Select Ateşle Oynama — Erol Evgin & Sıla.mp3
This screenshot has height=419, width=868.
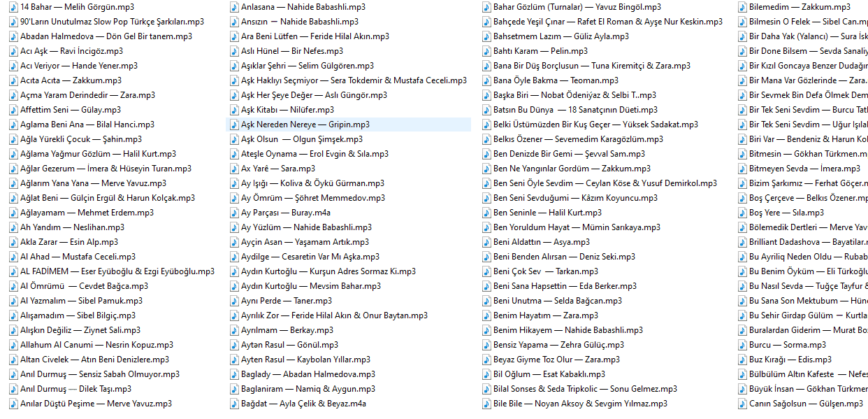point(315,154)
